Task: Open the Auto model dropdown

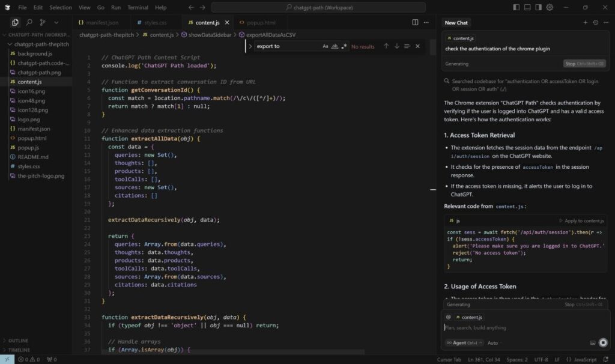Action: coord(494,343)
